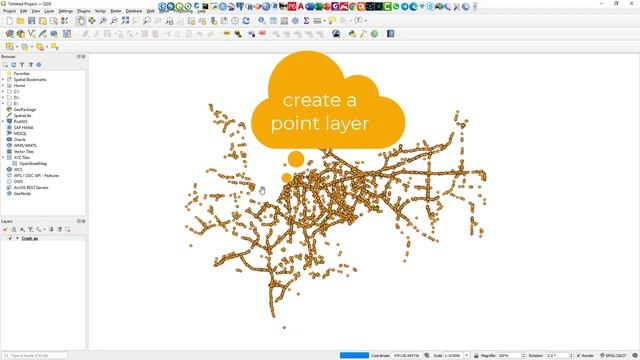Open the View menu
640x360 pixels.
pos(36,11)
